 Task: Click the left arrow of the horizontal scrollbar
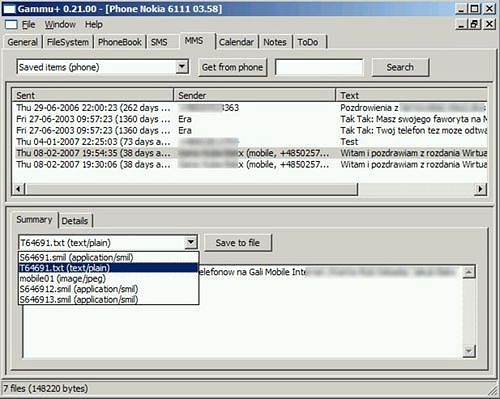coord(18,189)
